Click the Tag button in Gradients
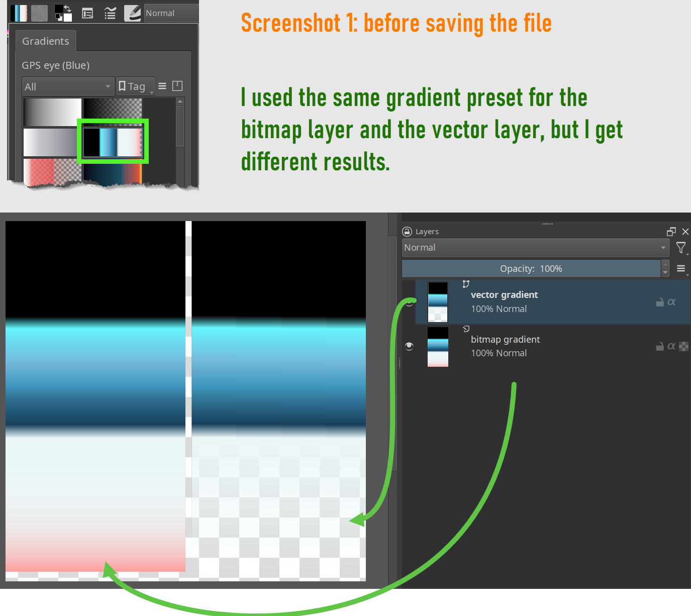691x616 pixels. click(135, 86)
